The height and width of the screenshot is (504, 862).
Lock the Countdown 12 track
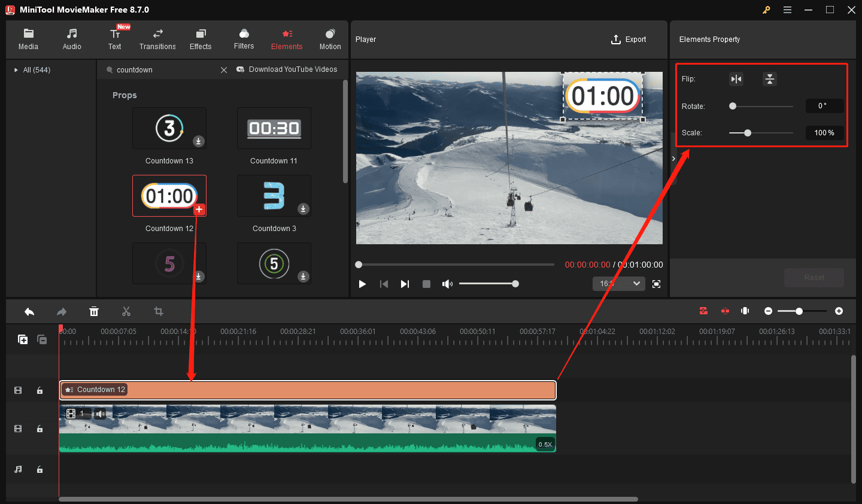tap(40, 390)
